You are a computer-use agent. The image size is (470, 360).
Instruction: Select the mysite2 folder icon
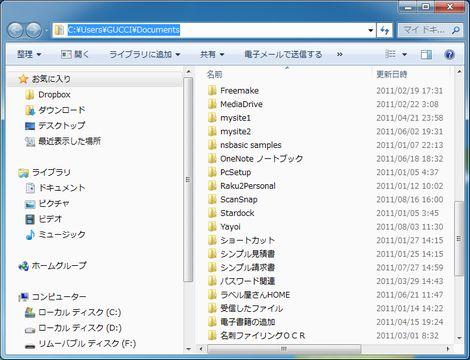(212, 131)
